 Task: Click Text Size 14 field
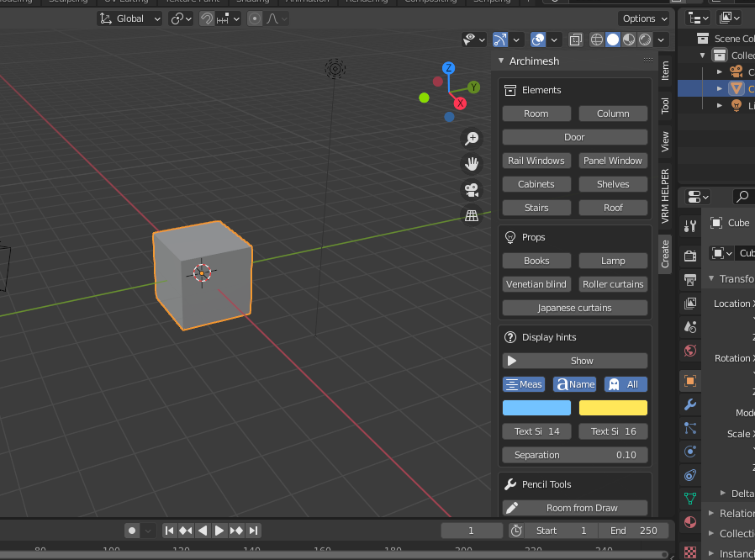click(x=536, y=431)
